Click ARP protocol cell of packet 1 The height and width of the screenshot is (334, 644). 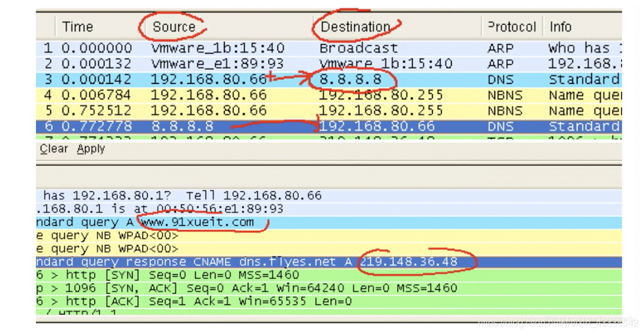501,48
